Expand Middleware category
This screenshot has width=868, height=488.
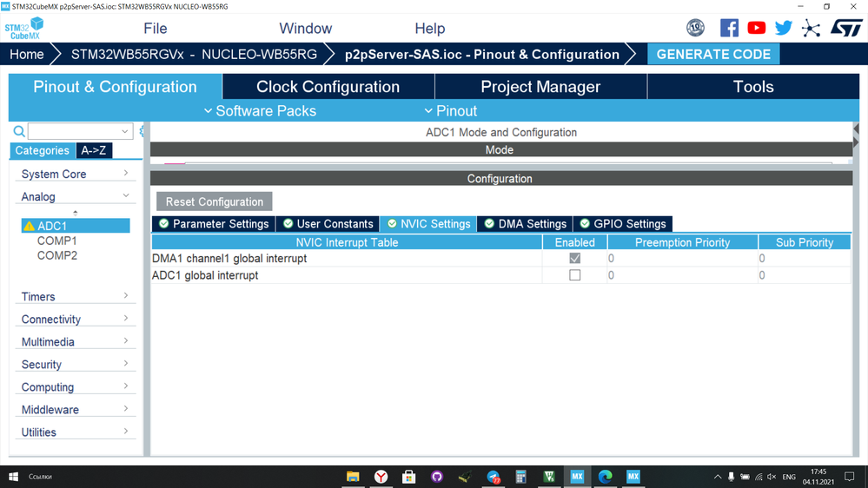point(76,410)
